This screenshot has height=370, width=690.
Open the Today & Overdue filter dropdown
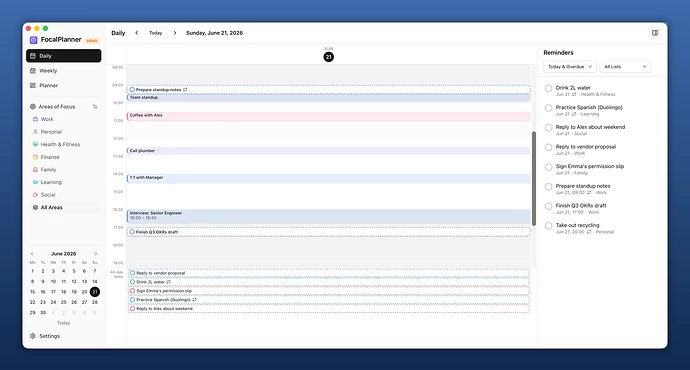click(x=570, y=66)
